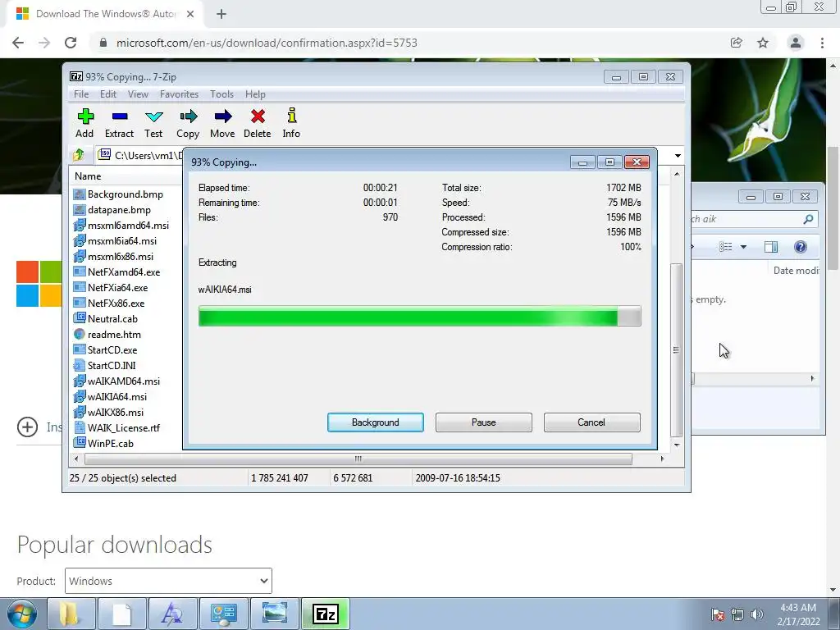Click the Add toolbar icon in 7-Zip
Image resolution: width=840 pixels, height=630 pixels.
(x=84, y=123)
